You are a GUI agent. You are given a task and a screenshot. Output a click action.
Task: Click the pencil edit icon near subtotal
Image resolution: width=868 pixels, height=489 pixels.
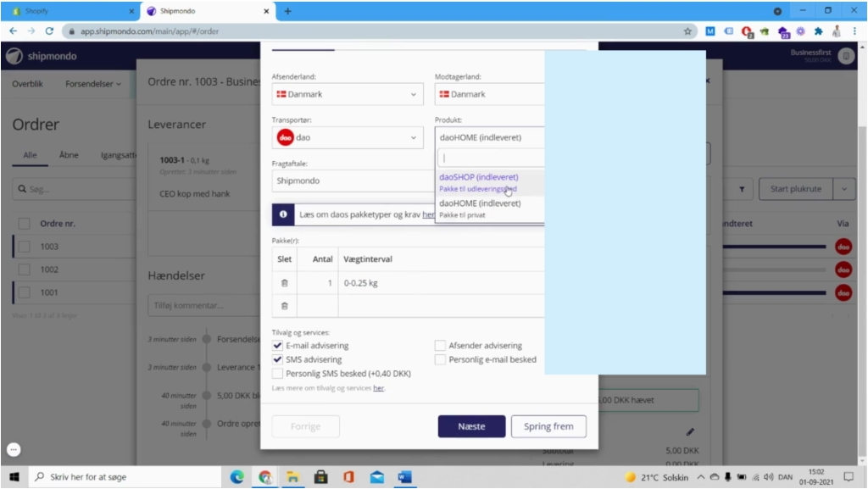[x=690, y=431]
